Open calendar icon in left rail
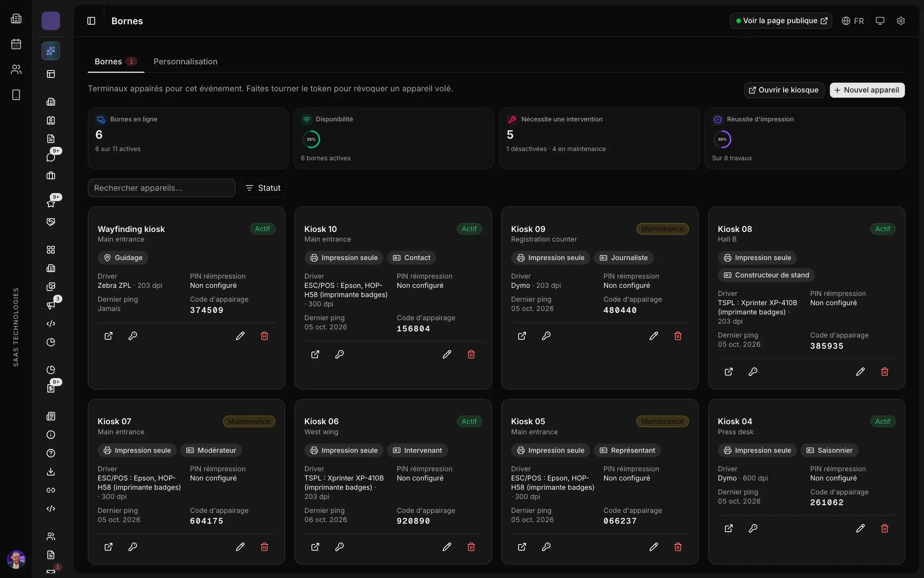 [16, 44]
